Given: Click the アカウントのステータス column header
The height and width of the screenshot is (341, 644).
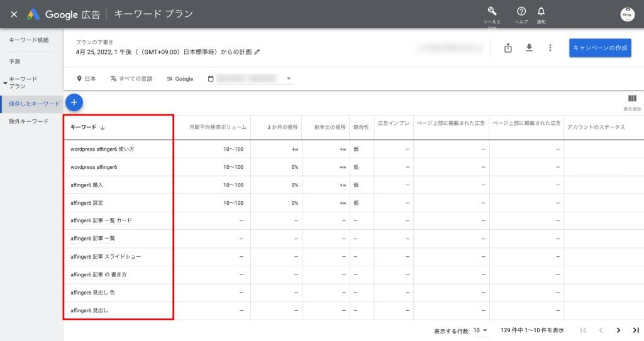Looking at the screenshot, I should click(x=596, y=127).
